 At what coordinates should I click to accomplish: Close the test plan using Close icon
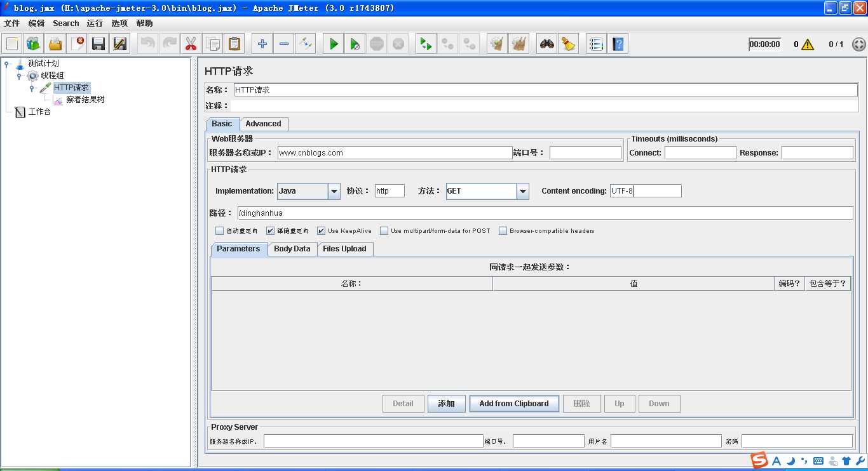pos(77,44)
